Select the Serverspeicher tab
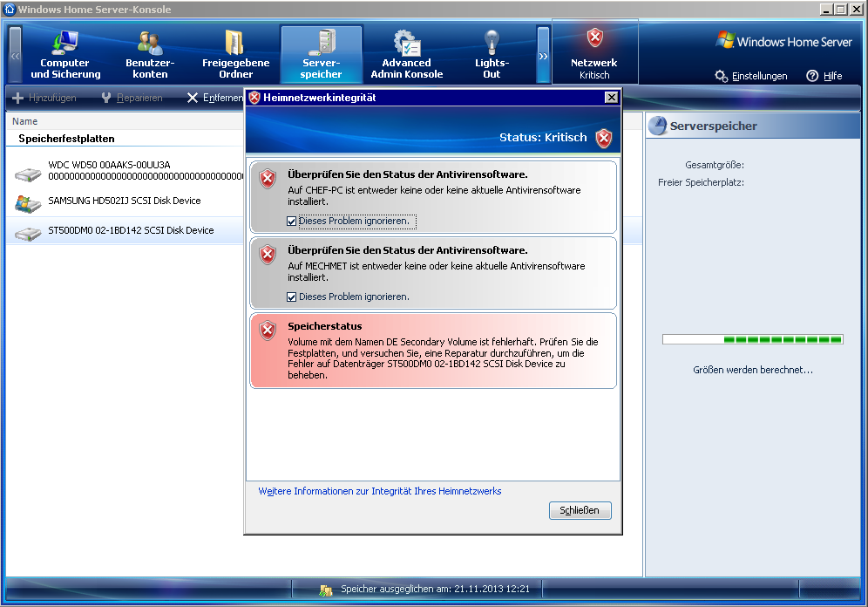This screenshot has width=868, height=607. tap(321, 54)
